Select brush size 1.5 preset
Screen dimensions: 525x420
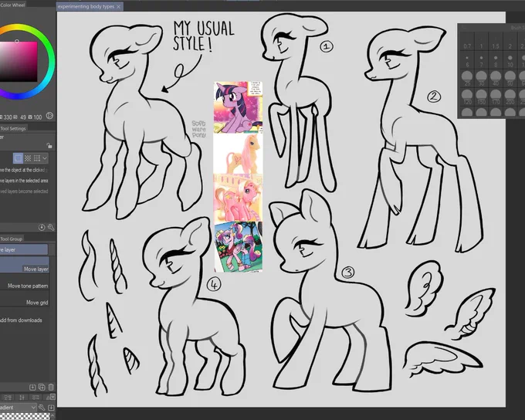point(496,42)
